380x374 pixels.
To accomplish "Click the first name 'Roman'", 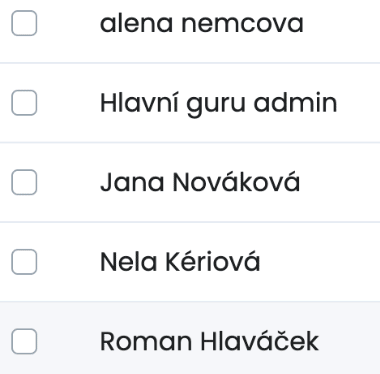I will 146,342.
